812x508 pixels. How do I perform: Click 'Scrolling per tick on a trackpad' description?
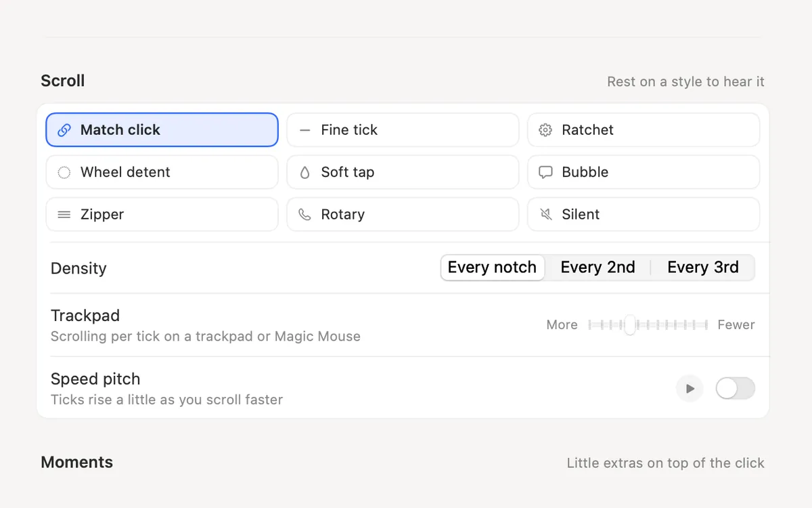tap(206, 337)
